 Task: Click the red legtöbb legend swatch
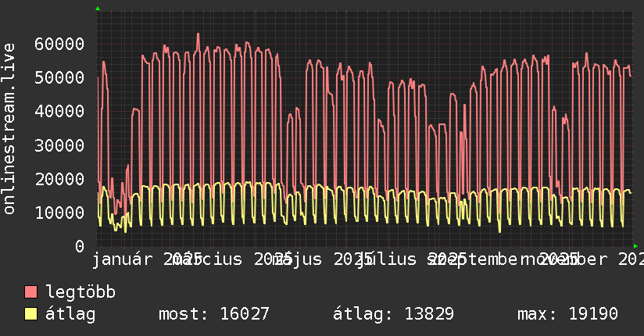click(x=31, y=293)
